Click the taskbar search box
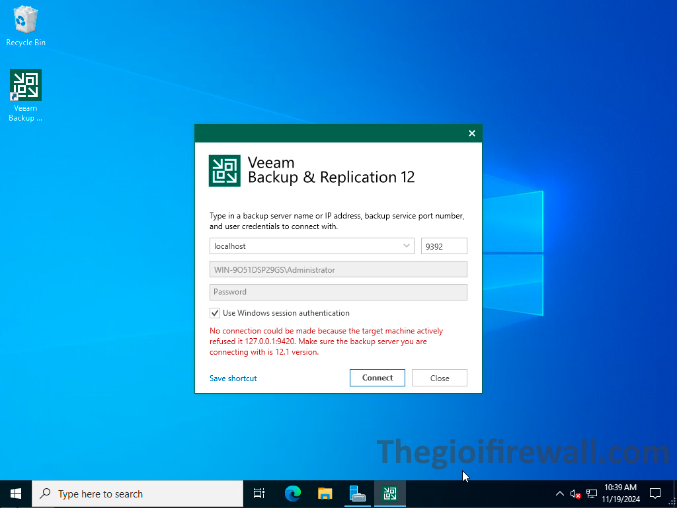Viewport: 677px width, 508px height. click(x=138, y=493)
